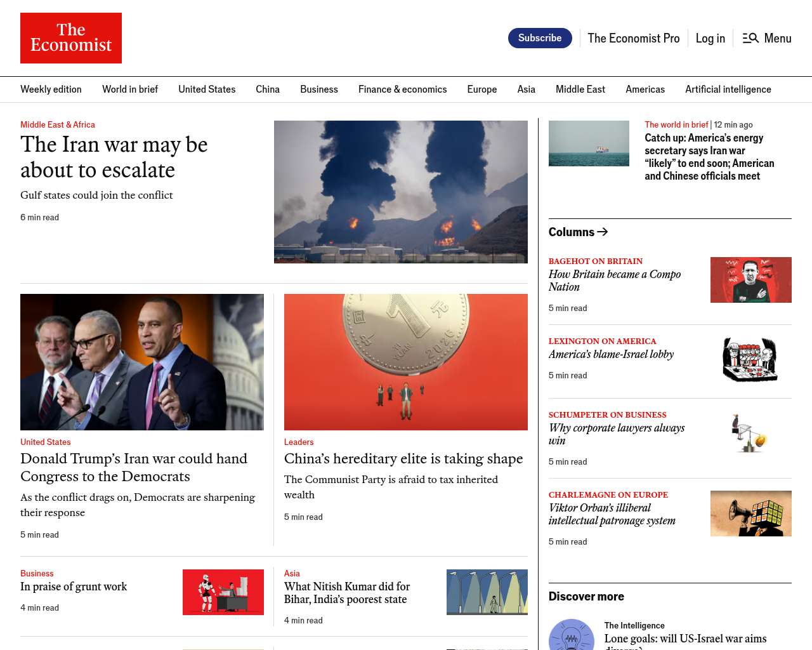Open The Intelligence lightbulb podcast icon

[571, 636]
